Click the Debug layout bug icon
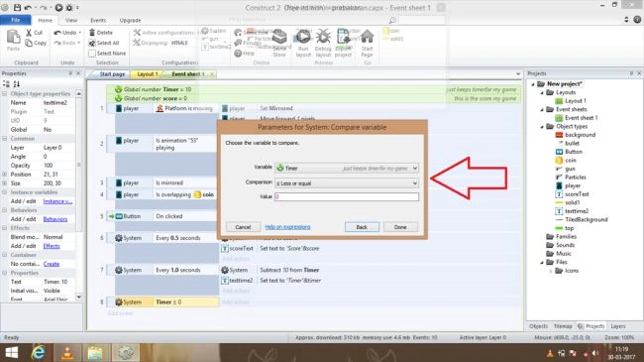Image resolution: width=644 pixels, height=362 pixels. pyautogui.click(x=323, y=37)
